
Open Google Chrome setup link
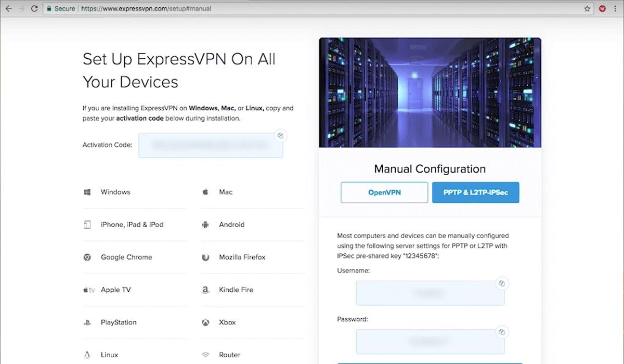click(126, 257)
